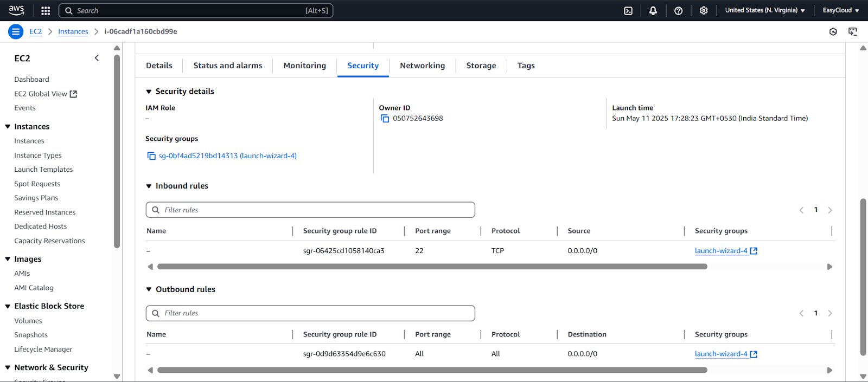
Task: Click the outbound rules horizontal scrollbar
Action: (432, 370)
